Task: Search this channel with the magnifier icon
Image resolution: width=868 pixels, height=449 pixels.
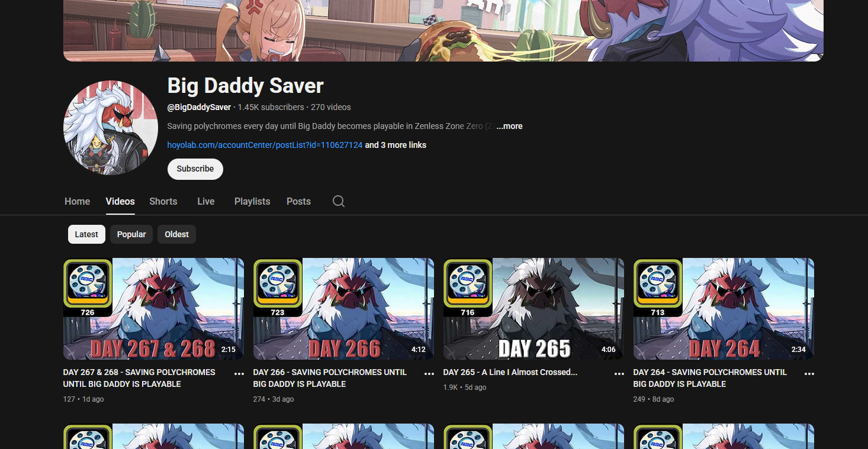Action: (339, 201)
